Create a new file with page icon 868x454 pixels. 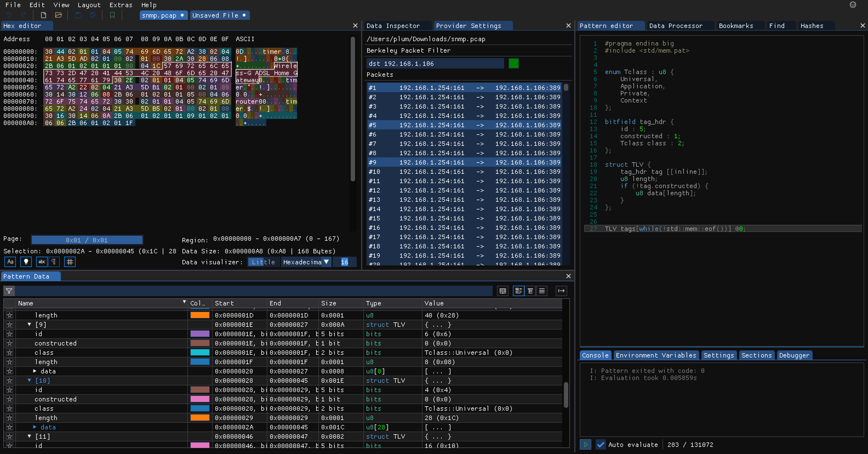44,15
